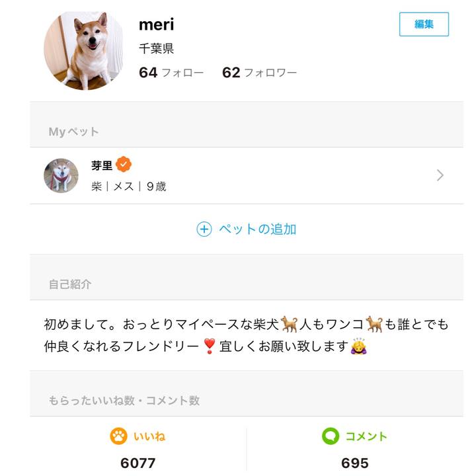Open the 62 フォロワー followers list
The height and width of the screenshot is (476, 476).
click(x=259, y=73)
